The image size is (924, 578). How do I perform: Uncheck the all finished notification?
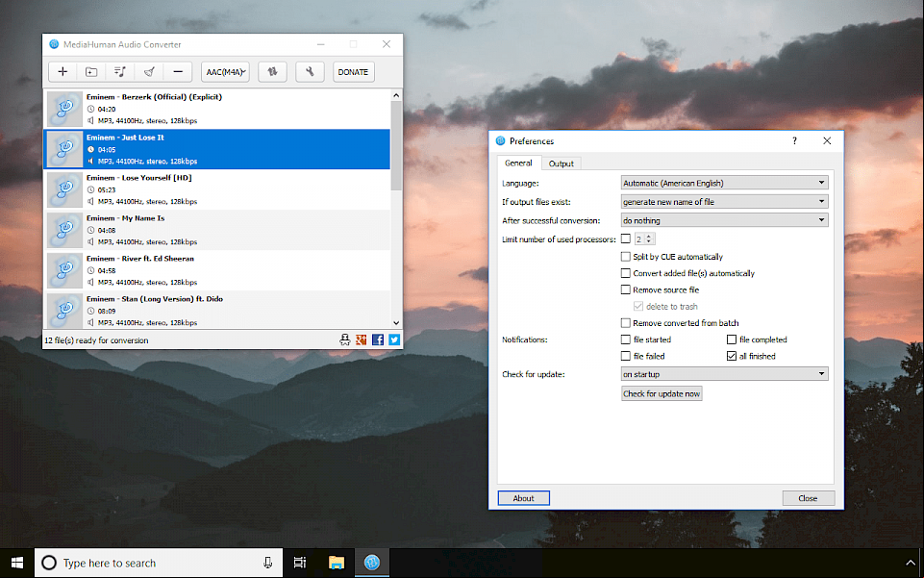(732, 356)
